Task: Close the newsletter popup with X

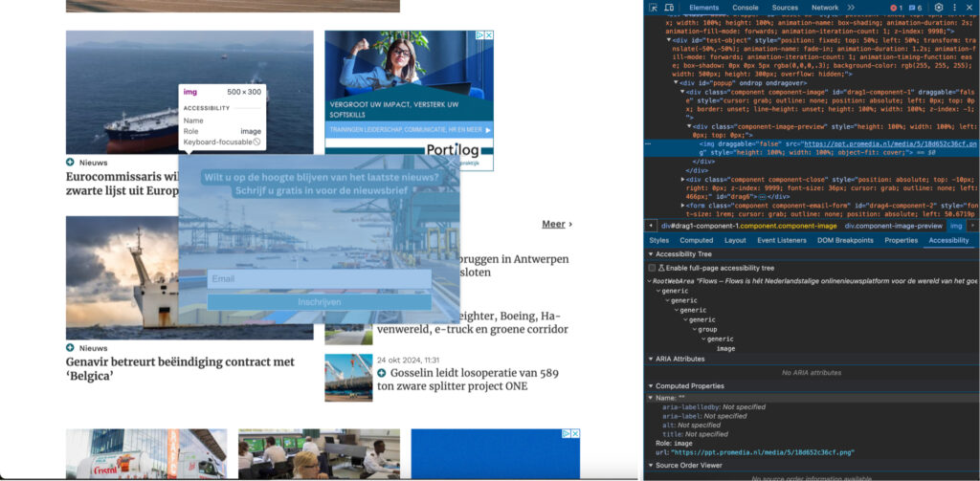Action: click(453, 164)
